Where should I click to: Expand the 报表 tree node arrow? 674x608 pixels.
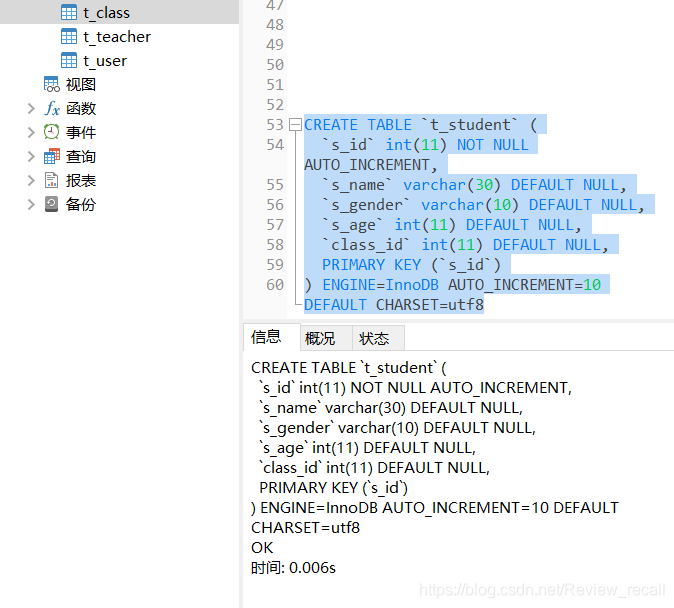tap(31, 180)
